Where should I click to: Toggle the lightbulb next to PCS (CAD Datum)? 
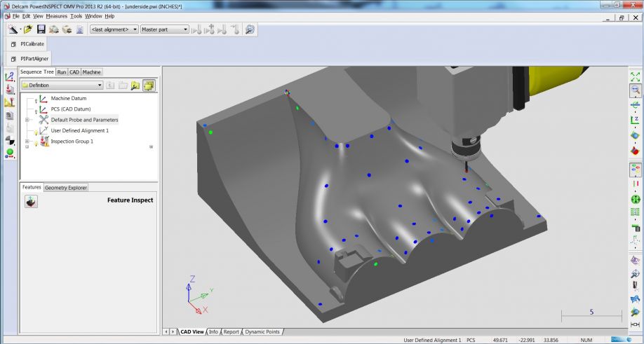click(36, 111)
